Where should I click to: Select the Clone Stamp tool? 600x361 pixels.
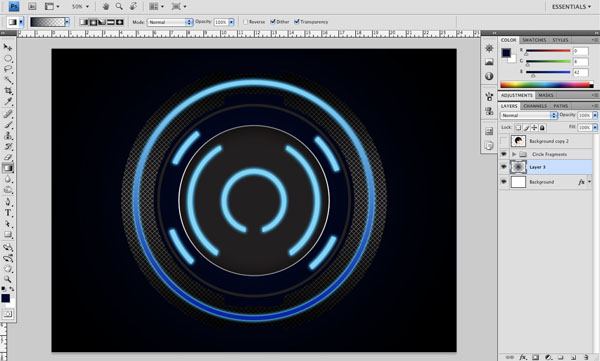point(8,136)
